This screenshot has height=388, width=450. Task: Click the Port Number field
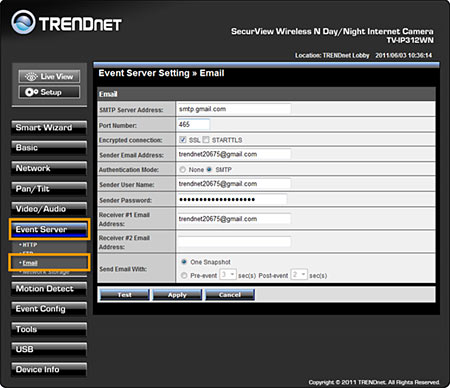tap(194, 124)
